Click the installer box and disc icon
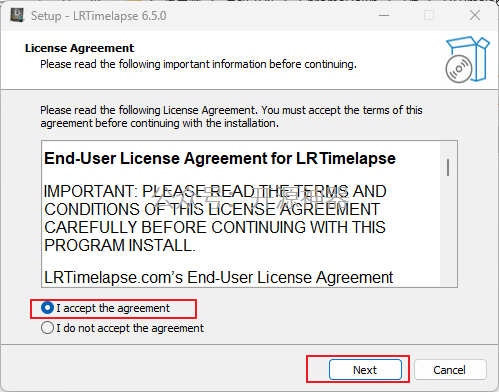 click(x=467, y=60)
